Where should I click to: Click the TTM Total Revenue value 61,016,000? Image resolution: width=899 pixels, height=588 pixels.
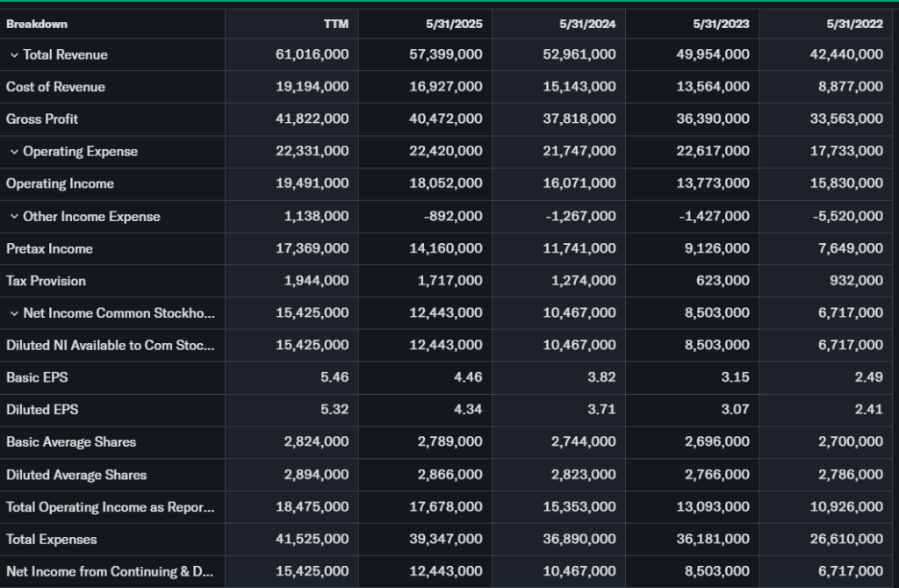click(x=312, y=54)
